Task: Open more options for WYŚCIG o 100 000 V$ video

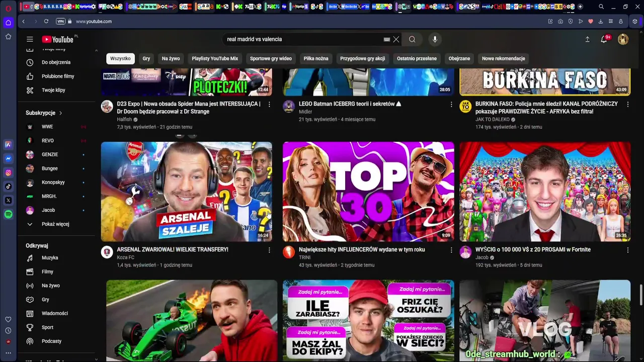Action: (627, 250)
